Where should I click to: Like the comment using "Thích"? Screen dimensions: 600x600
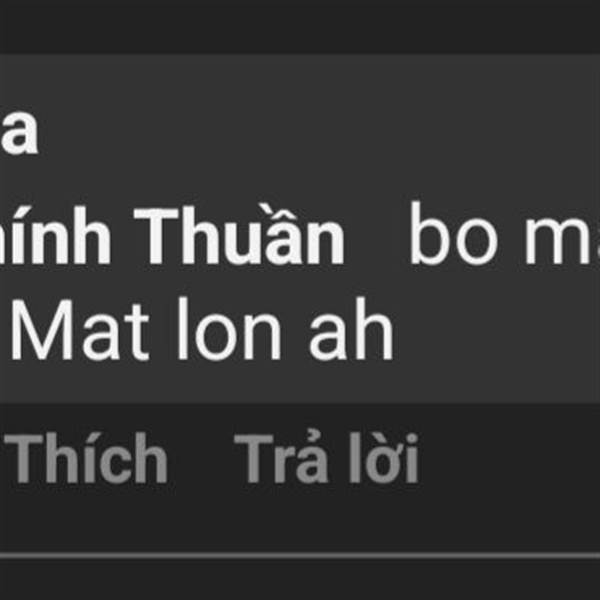(x=86, y=458)
